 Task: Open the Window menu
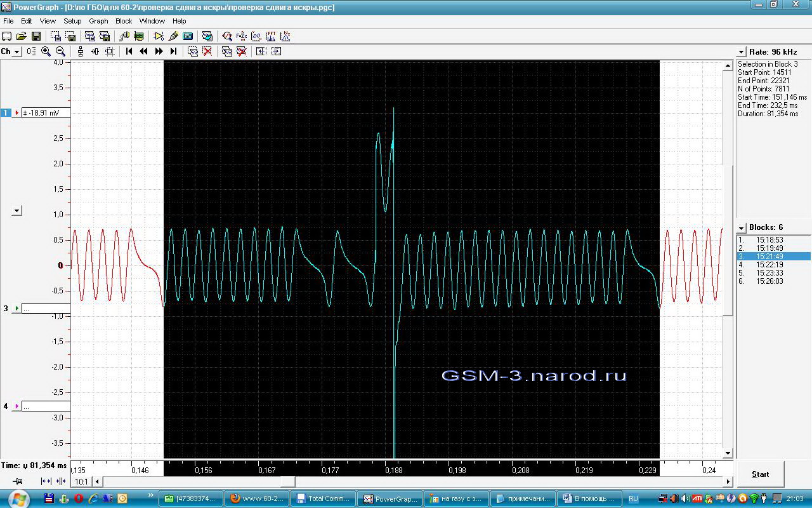(x=152, y=21)
